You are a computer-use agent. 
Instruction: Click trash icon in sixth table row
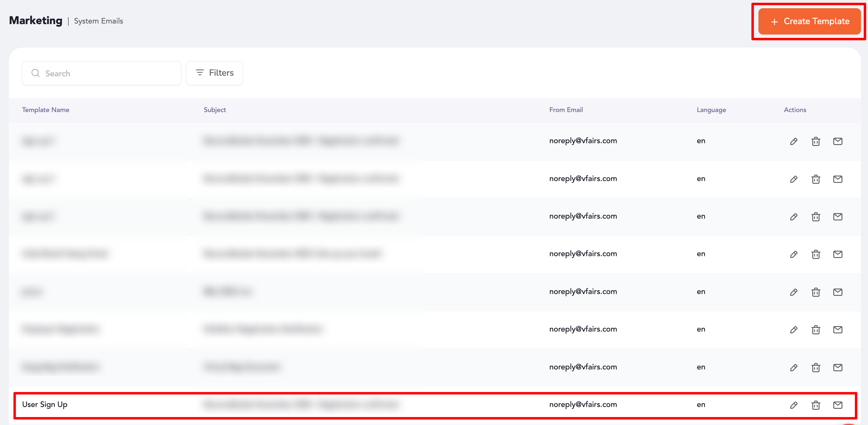tap(816, 330)
